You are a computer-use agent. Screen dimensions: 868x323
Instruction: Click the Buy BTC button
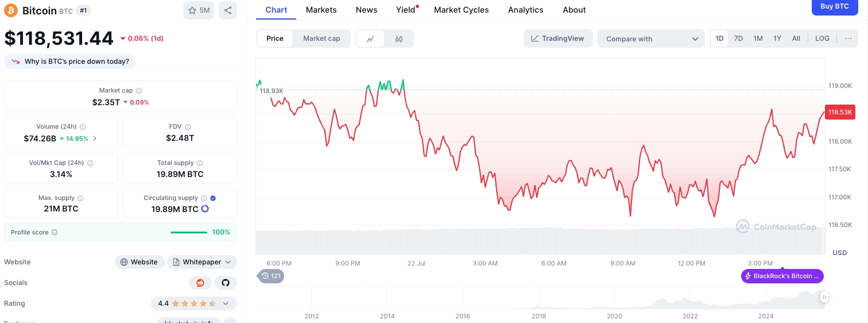pos(834,6)
